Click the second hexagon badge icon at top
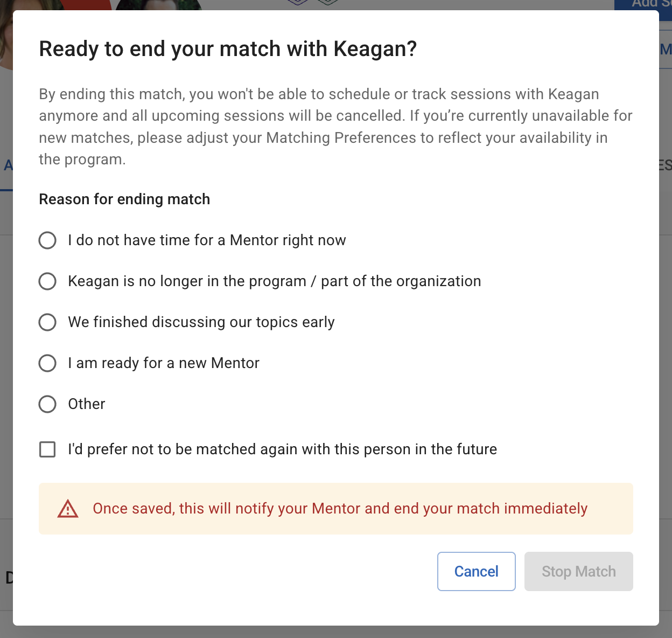 (327, 2)
